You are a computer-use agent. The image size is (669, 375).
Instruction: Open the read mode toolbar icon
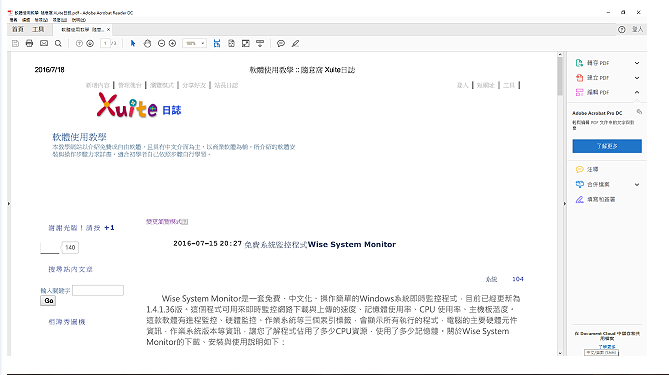(x=260, y=44)
